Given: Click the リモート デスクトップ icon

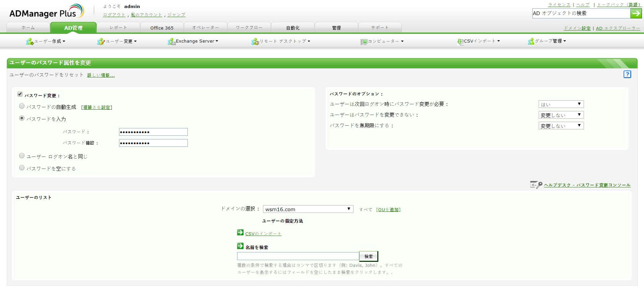Looking at the screenshot, I should click(x=255, y=42).
